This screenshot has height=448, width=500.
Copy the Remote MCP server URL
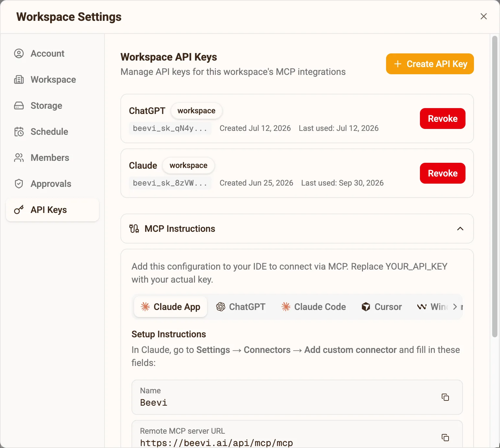tap(445, 437)
